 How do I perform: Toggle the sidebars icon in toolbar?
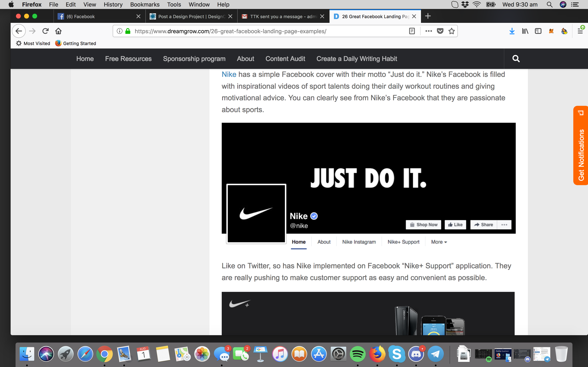point(538,31)
